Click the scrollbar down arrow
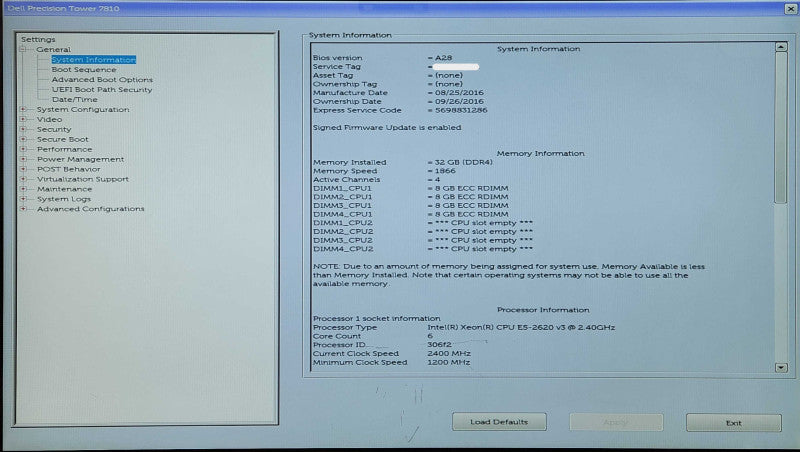Viewport: 800px width, 452px height. (781, 367)
